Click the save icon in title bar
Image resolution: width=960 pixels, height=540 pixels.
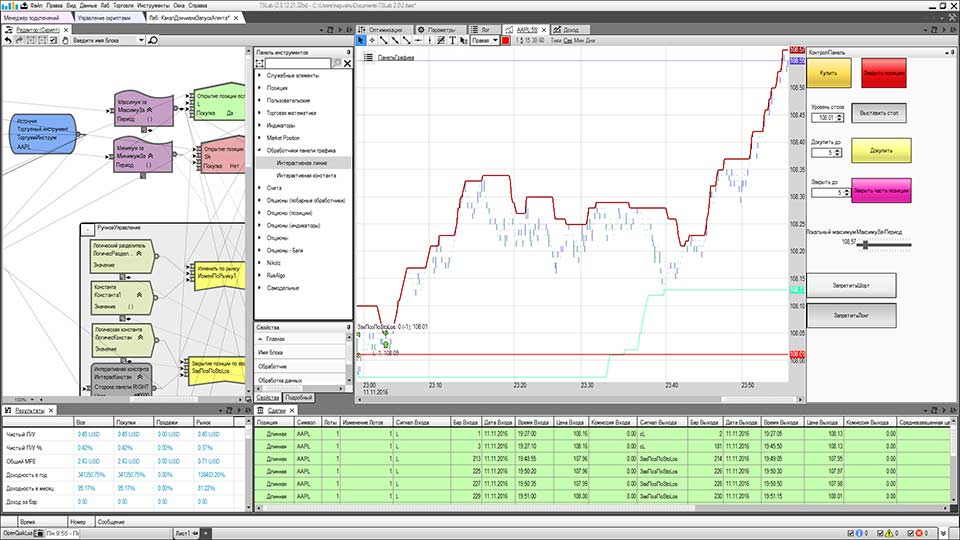click(x=23, y=6)
